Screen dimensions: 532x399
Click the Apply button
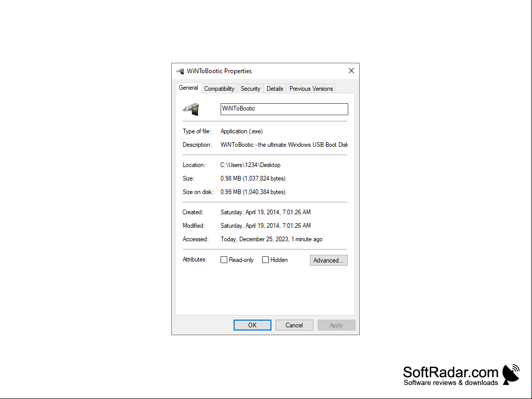[336, 325]
